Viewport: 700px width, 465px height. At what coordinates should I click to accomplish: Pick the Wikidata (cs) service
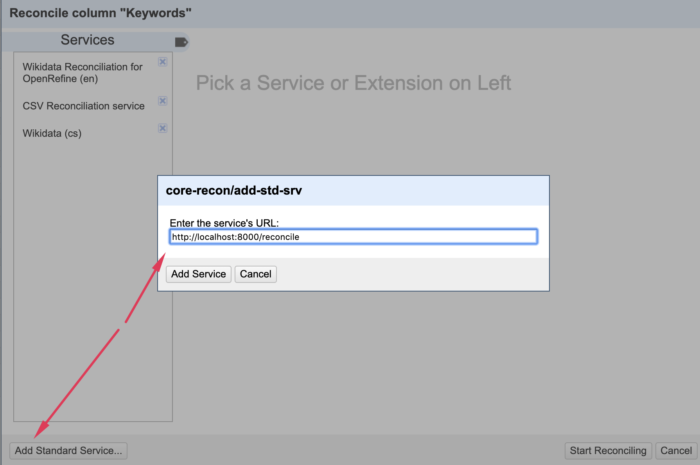pos(52,133)
